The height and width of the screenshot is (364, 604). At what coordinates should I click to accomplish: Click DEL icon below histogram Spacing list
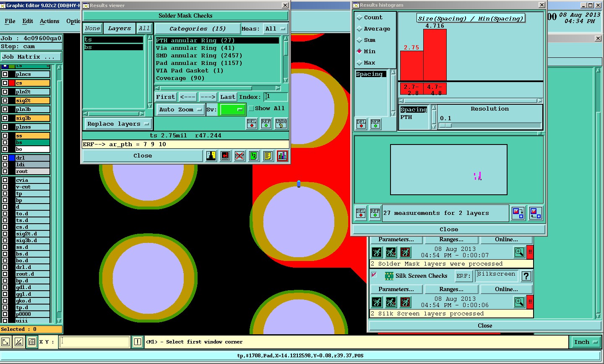(x=361, y=124)
